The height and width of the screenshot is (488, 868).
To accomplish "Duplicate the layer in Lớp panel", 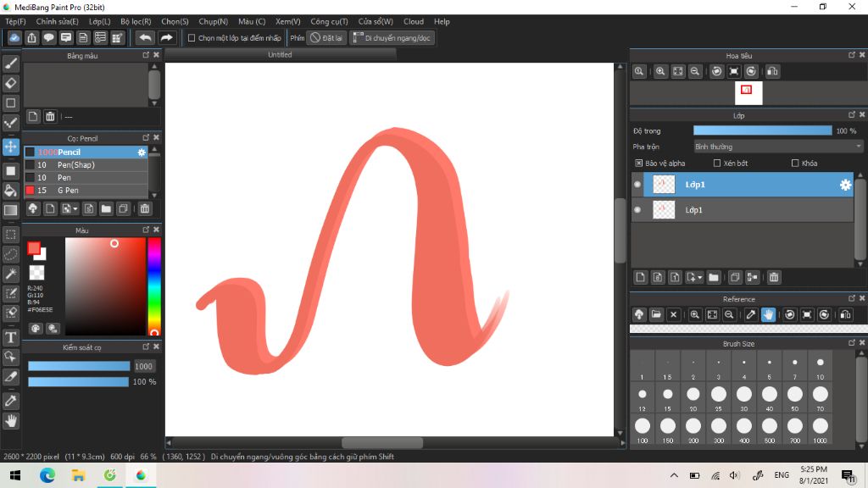I will point(735,277).
